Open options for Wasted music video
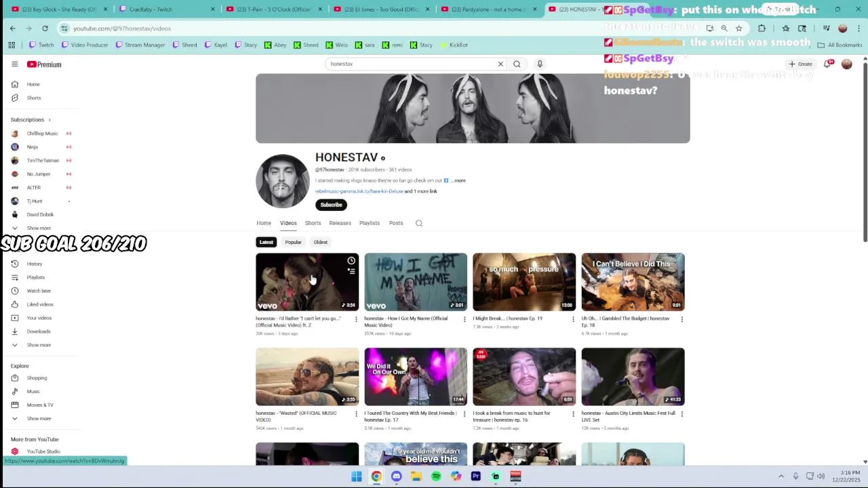The height and width of the screenshot is (488, 868). coord(356,414)
